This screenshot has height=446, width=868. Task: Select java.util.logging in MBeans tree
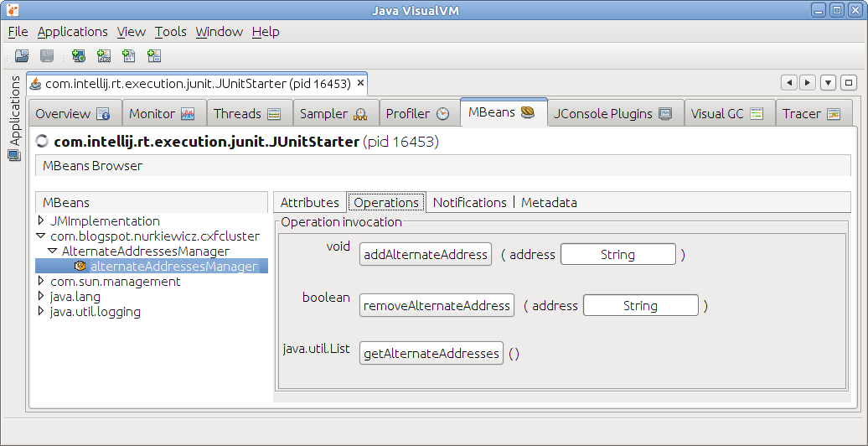click(95, 311)
